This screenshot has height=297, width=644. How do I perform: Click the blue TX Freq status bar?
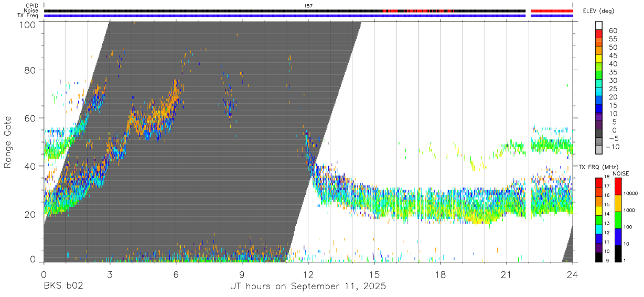point(308,16)
